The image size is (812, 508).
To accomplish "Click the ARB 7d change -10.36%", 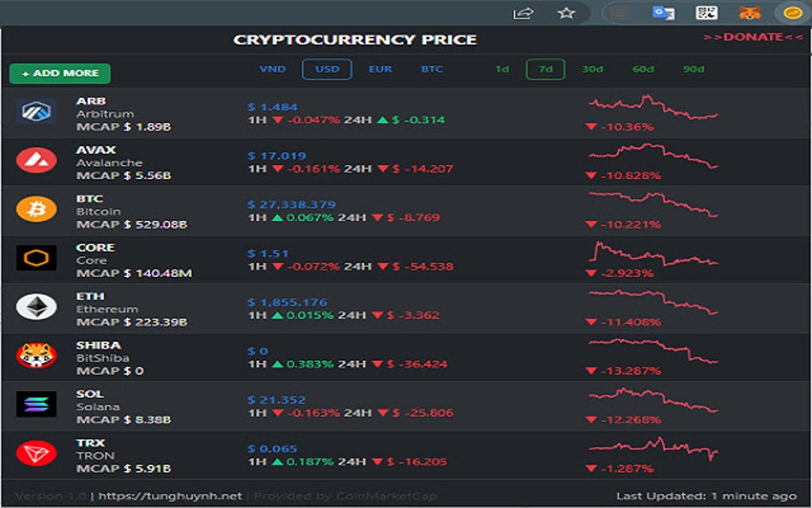I will (x=619, y=127).
